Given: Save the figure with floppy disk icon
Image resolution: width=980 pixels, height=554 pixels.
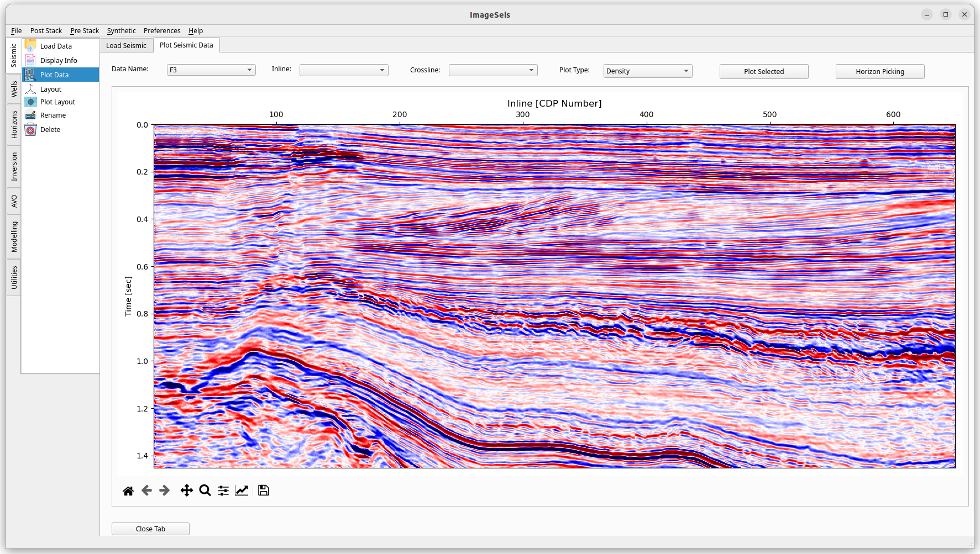Looking at the screenshot, I should click(264, 490).
